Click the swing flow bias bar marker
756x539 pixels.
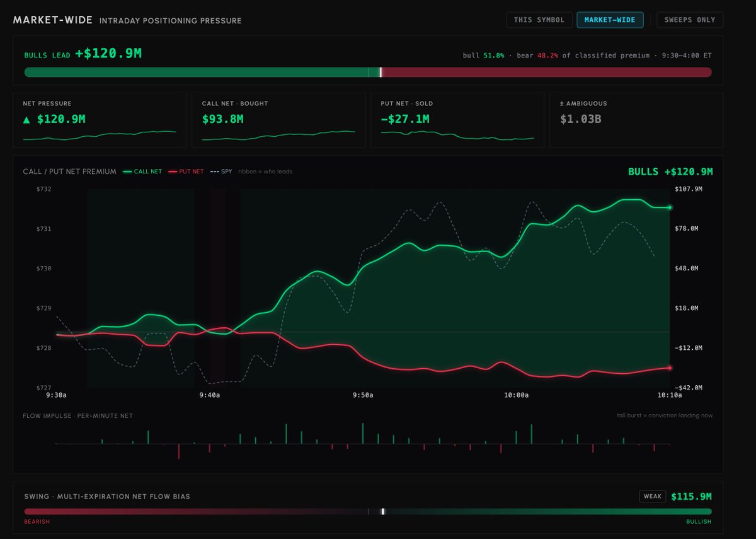(x=382, y=512)
